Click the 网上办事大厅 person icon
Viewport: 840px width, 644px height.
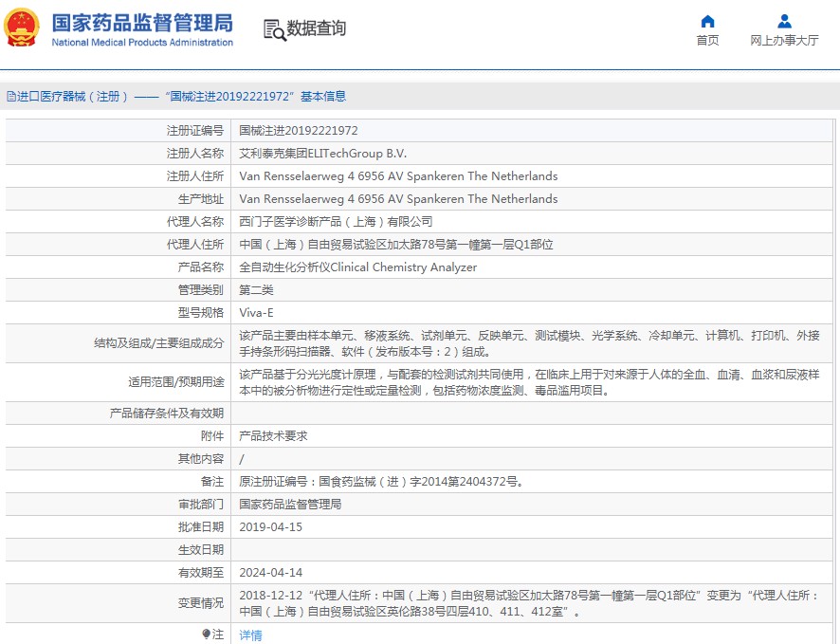(784, 21)
